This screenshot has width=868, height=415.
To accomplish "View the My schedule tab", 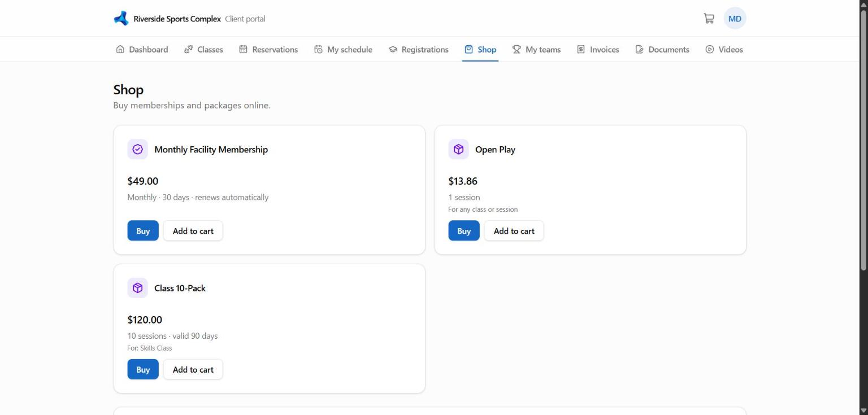I will 343,50.
